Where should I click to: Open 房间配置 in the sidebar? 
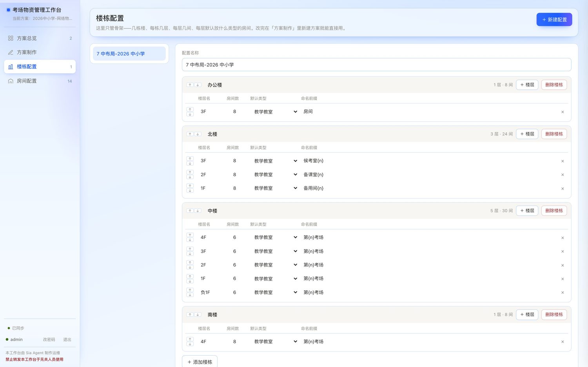coord(40,81)
